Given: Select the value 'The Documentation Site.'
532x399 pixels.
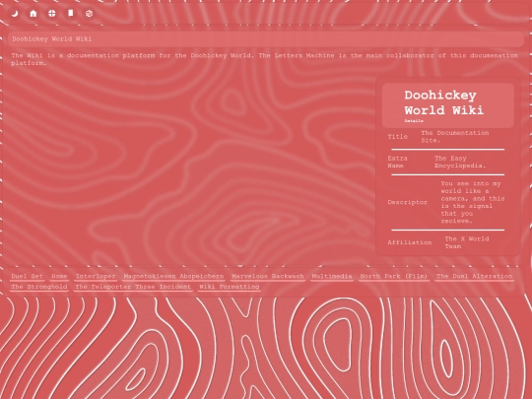Looking at the screenshot, I should coord(454,136).
